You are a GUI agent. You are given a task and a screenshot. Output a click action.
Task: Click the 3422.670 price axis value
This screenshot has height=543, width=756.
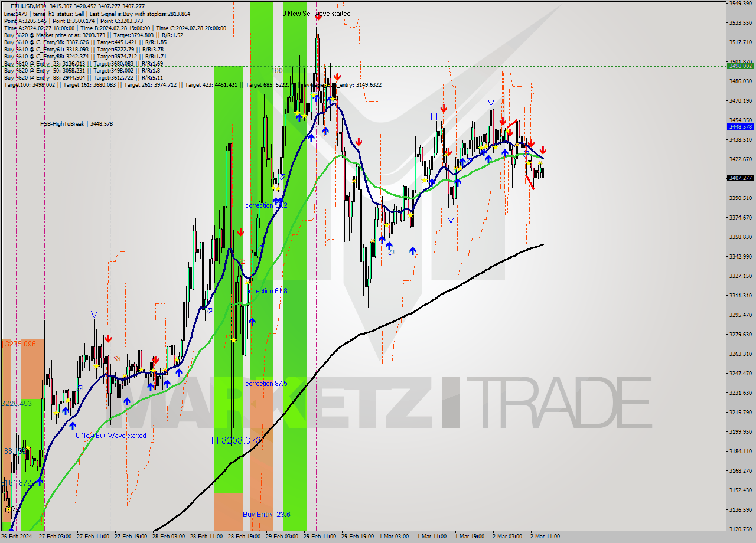pyautogui.click(x=740, y=159)
